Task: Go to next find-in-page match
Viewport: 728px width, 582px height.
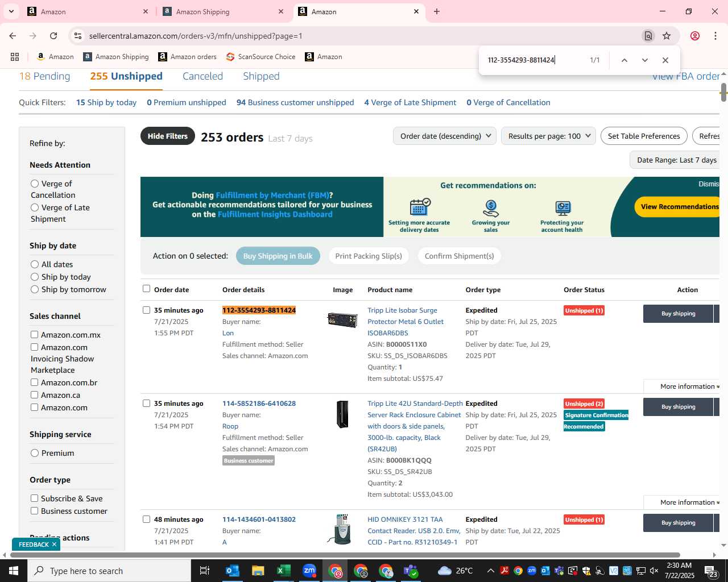Action: pos(644,60)
